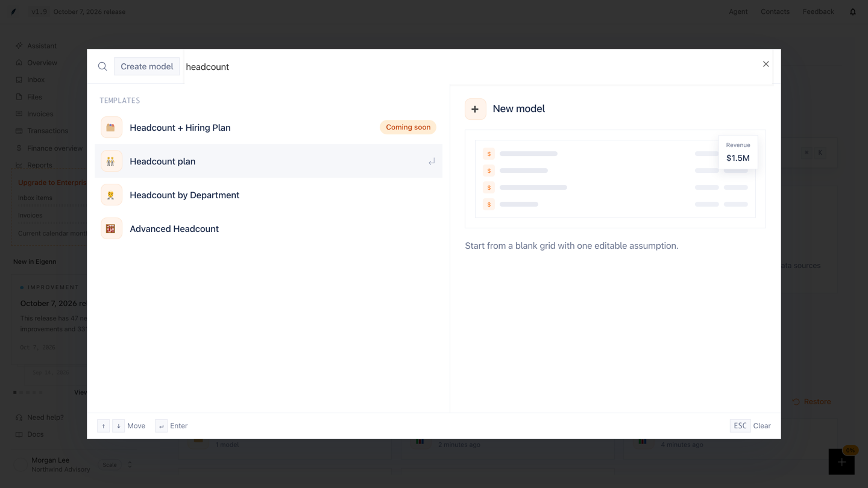Click the search magnifier icon in modal
Screen dimensions: 868x488
click(x=102, y=66)
